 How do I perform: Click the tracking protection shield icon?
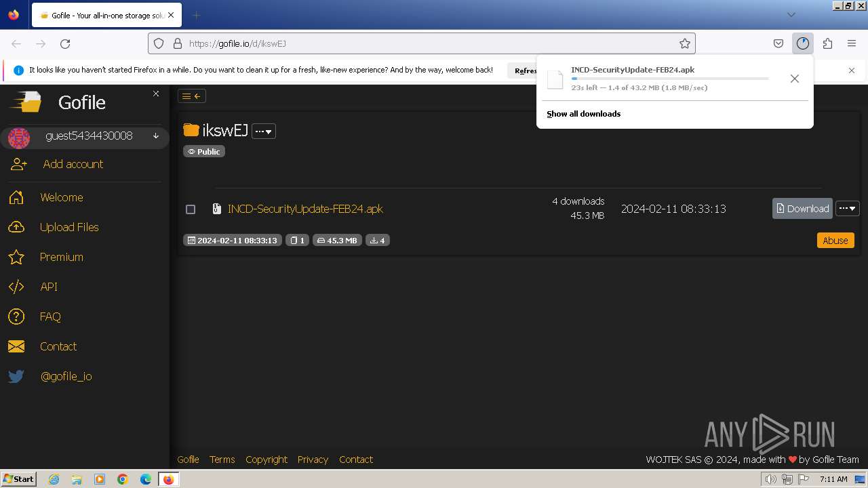pos(159,43)
